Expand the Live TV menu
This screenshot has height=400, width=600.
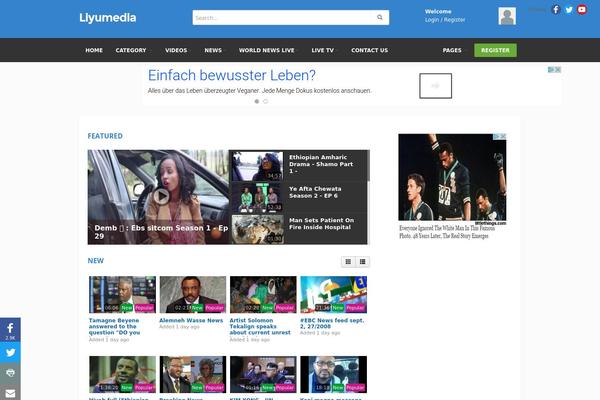pyautogui.click(x=323, y=50)
